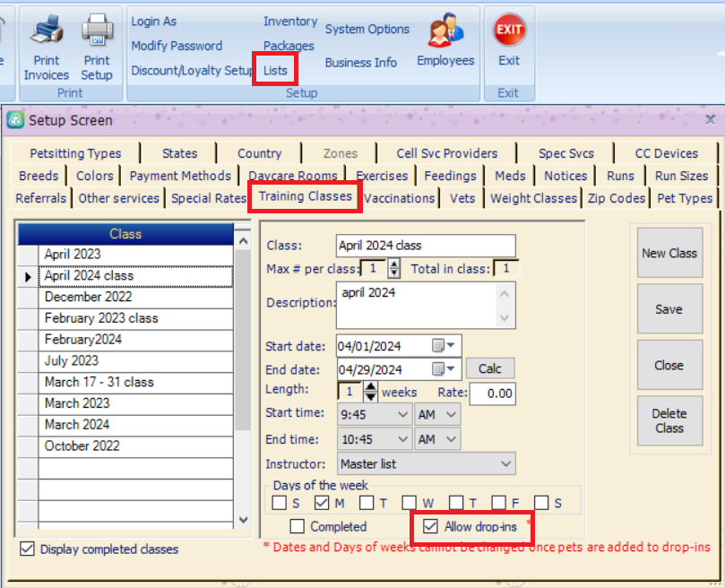This screenshot has width=725, height=588.
Task: Expand the Start time hour dropdown
Action: [x=402, y=414]
